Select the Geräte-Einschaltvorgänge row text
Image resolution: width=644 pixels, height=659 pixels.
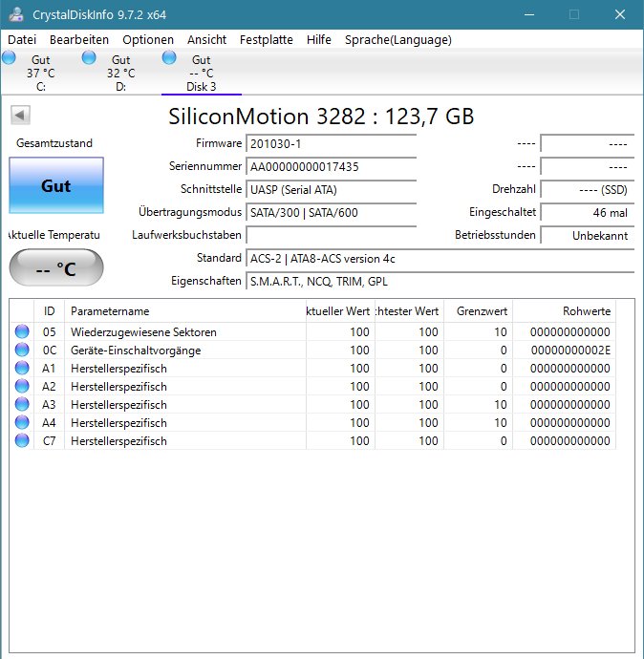click(136, 351)
